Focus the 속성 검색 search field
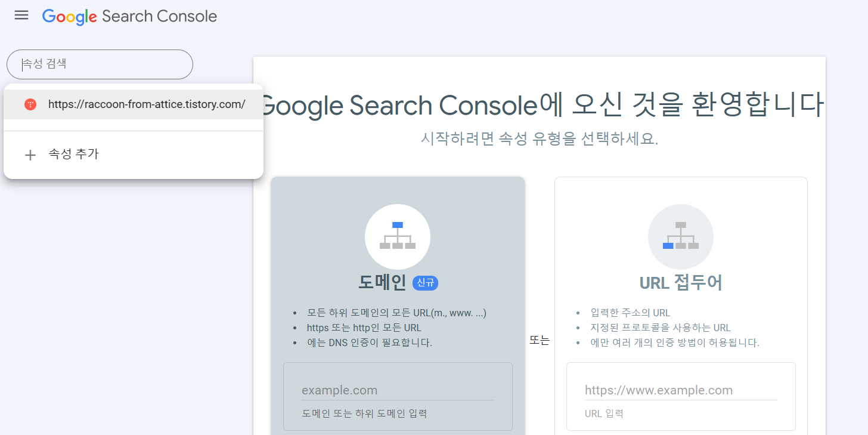Viewport: 868px width, 435px height. 100,64
